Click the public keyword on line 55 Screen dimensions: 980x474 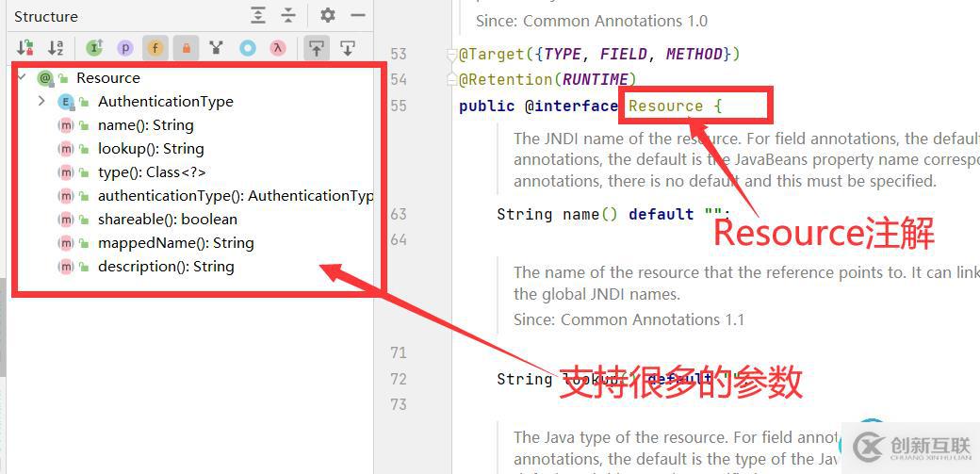coord(486,106)
